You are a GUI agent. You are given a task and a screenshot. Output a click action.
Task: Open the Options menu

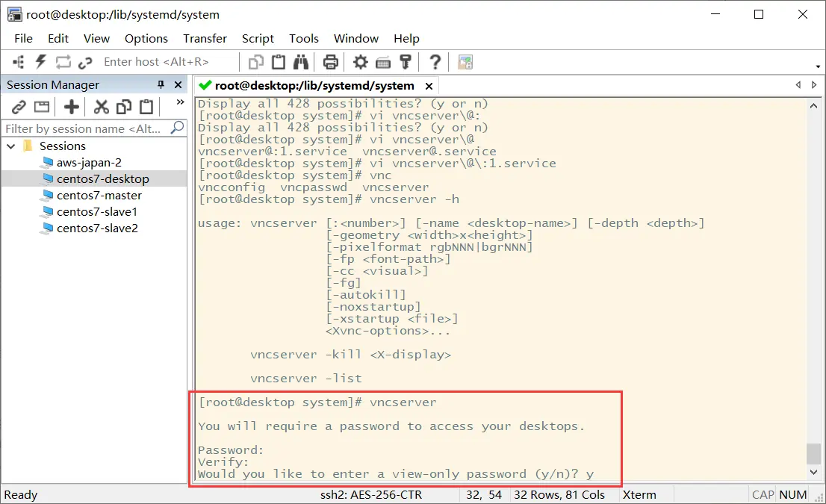146,38
